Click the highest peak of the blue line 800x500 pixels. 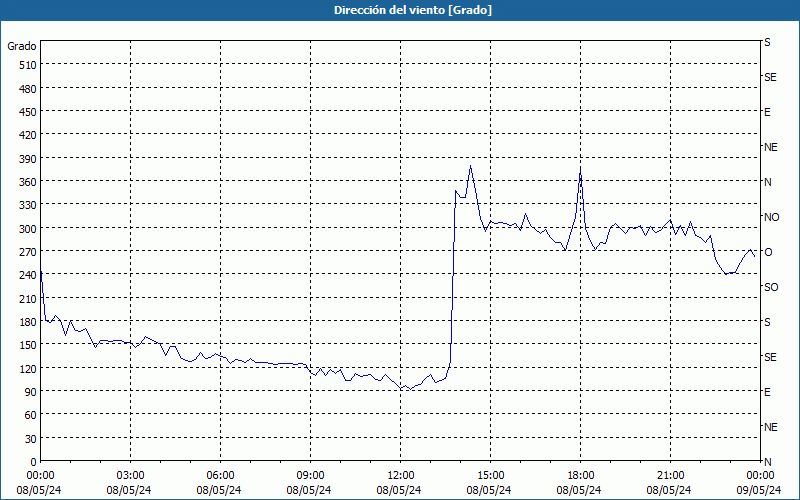(470, 166)
